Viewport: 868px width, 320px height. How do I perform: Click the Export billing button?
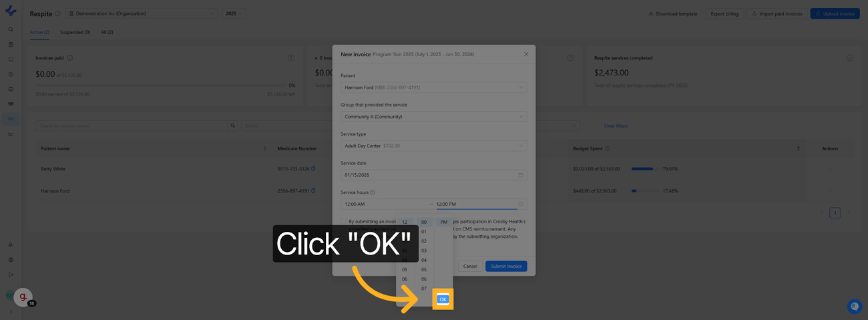pos(724,13)
